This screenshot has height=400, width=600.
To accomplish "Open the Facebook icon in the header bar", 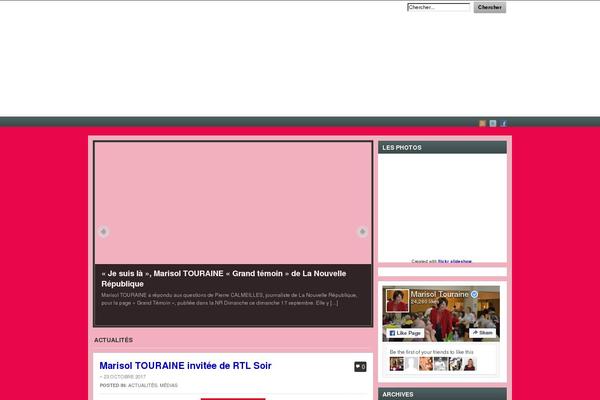I will [x=504, y=123].
